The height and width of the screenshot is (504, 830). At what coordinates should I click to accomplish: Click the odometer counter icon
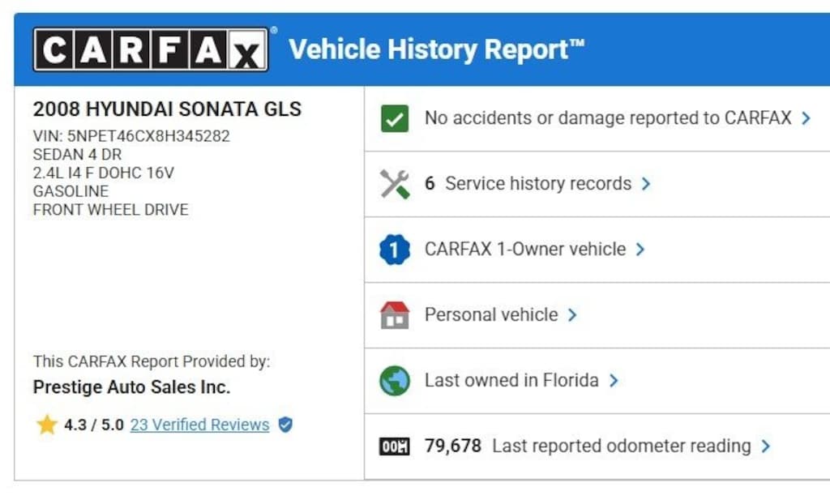pyautogui.click(x=395, y=446)
